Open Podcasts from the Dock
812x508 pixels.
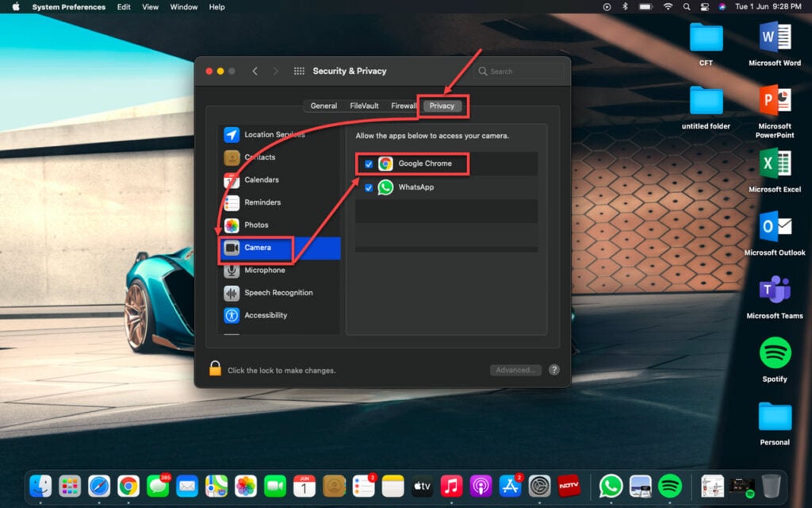click(481, 487)
